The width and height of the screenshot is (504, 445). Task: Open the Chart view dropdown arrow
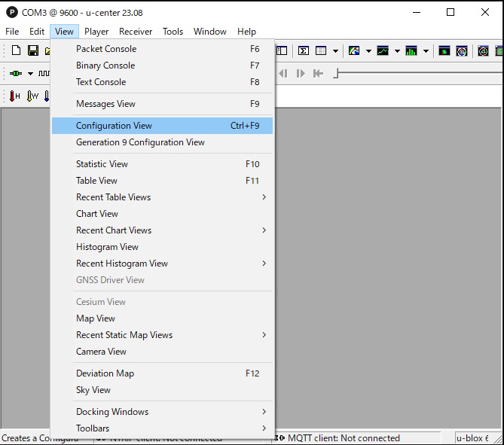pos(397,50)
